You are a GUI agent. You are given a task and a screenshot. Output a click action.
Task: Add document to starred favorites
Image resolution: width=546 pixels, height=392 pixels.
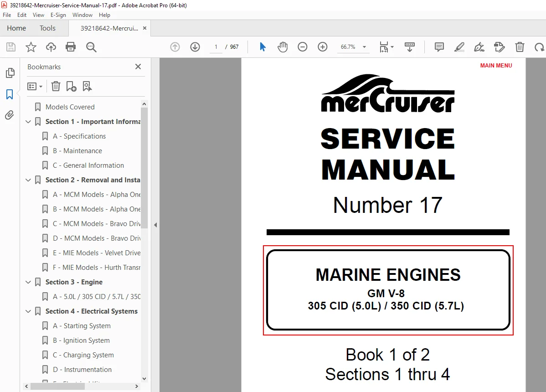(x=31, y=47)
